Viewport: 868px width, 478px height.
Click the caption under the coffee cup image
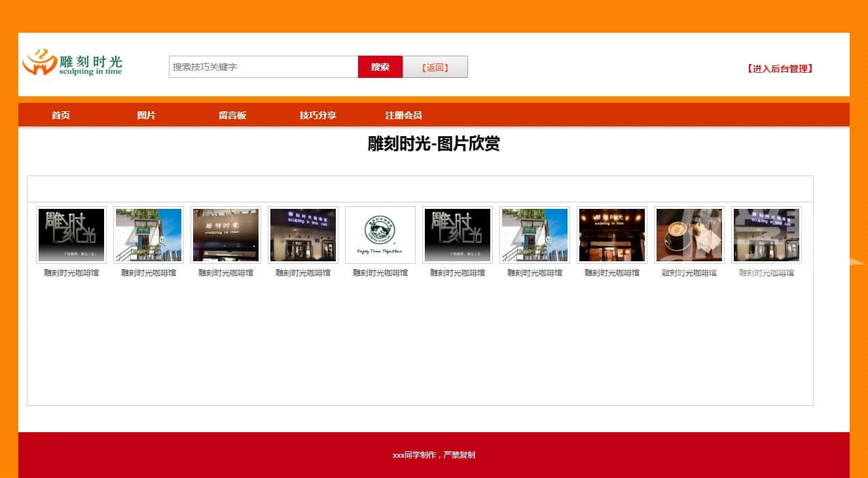pos(689,273)
